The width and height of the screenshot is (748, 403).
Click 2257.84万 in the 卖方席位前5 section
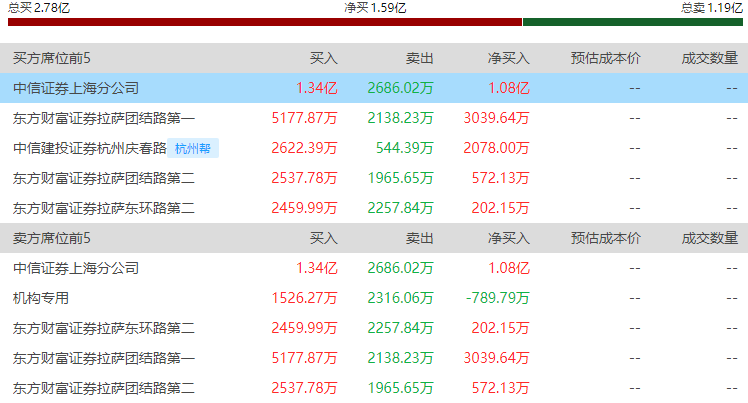pos(400,328)
